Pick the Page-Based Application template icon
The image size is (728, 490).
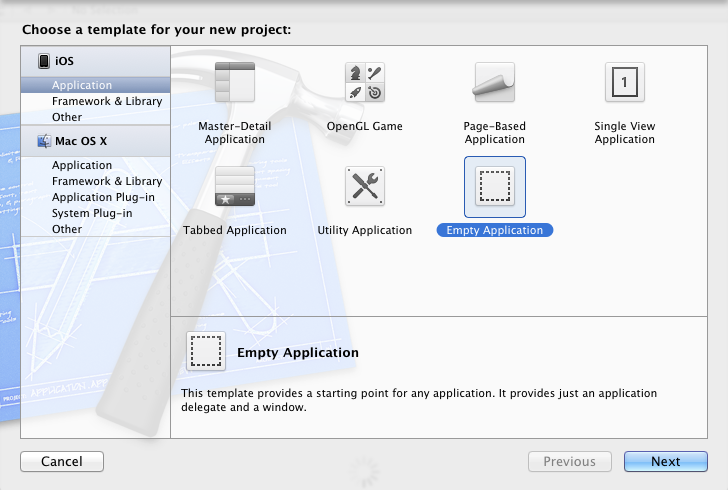pyautogui.click(x=495, y=82)
